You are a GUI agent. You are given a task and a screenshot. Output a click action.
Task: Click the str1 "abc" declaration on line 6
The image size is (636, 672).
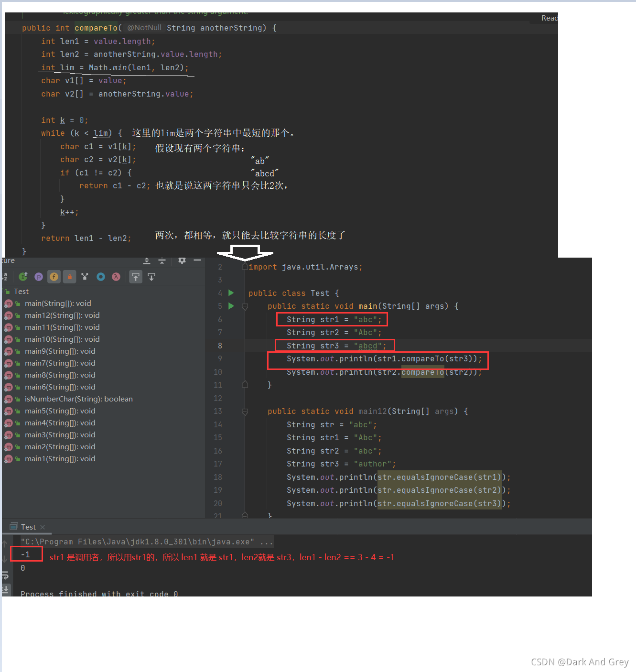334,319
